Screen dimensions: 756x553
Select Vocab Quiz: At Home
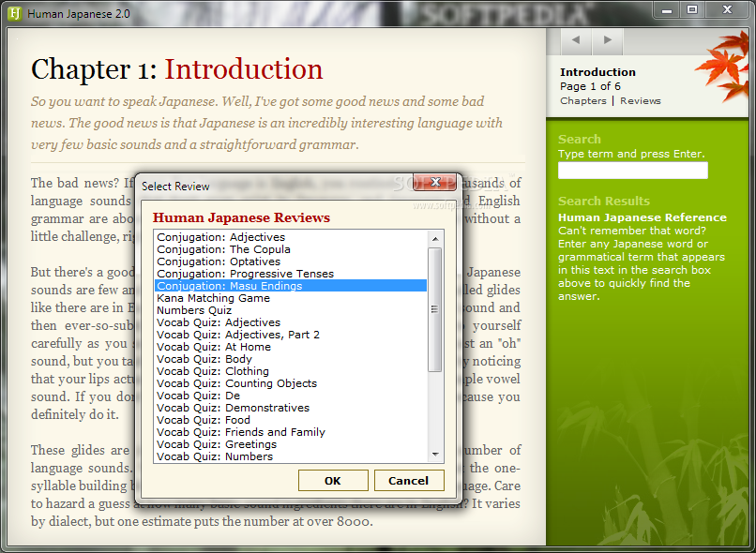(291, 347)
